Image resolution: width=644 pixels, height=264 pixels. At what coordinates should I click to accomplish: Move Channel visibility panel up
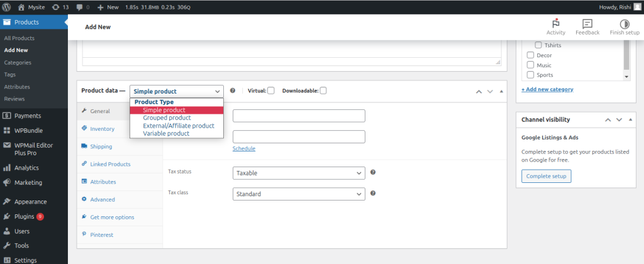(608, 120)
